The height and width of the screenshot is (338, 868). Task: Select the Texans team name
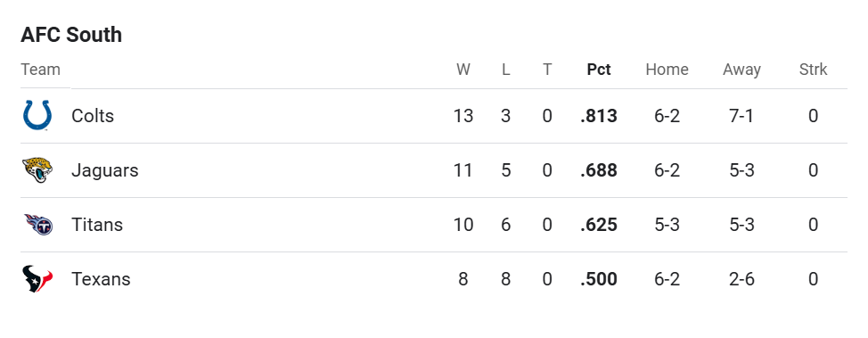pyautogui.click(x=101, y=279)
